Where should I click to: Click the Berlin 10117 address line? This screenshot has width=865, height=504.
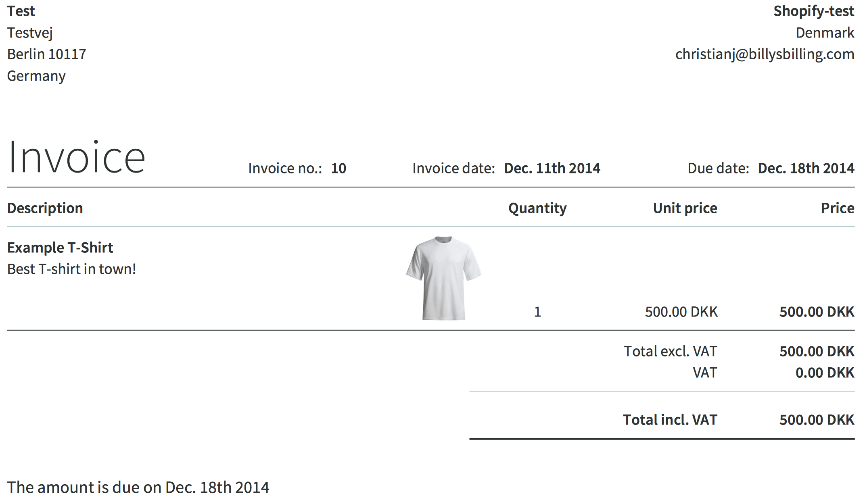point(47,54)
